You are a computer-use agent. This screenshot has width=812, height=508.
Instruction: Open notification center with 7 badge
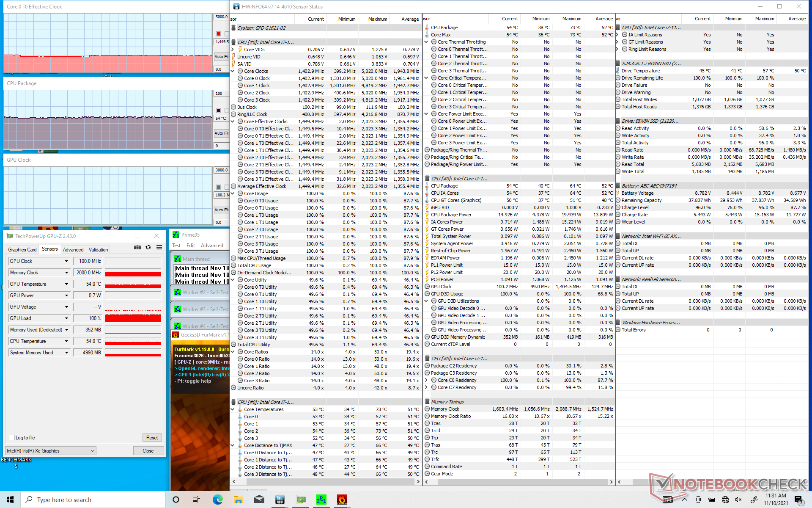pyautogui.click(x=799, y=500)
